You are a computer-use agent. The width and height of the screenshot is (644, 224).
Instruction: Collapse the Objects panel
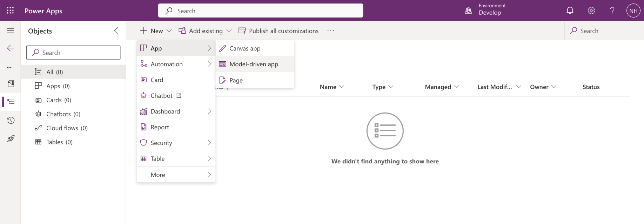pos(116,31)
